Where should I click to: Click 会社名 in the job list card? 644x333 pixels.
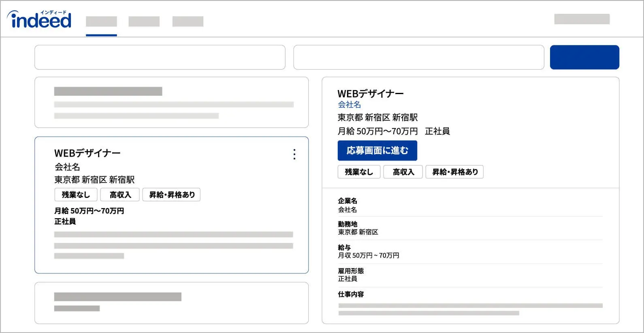67,167
